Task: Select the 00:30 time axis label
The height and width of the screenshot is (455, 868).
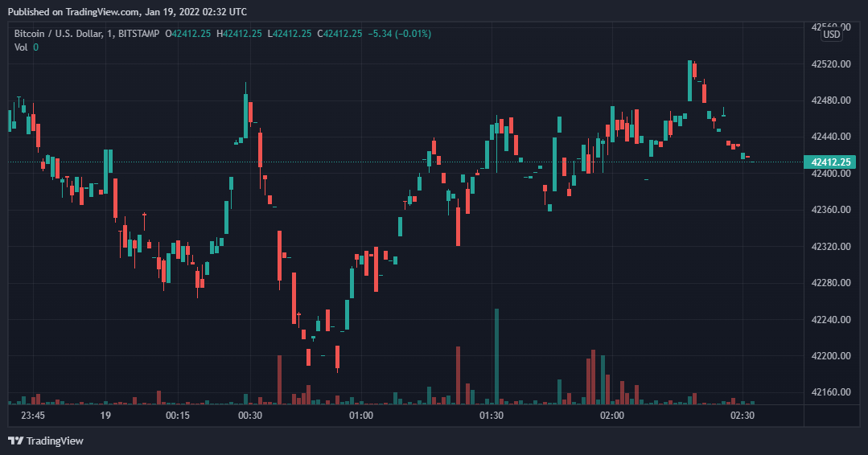Action: click(x=250, y=416)
